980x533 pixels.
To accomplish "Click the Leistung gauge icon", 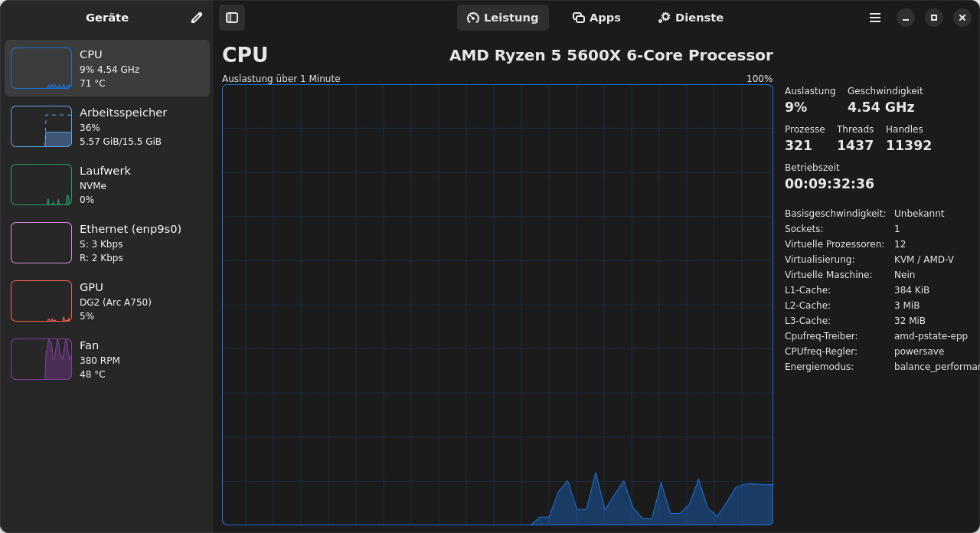I will (x=473, y=18).
